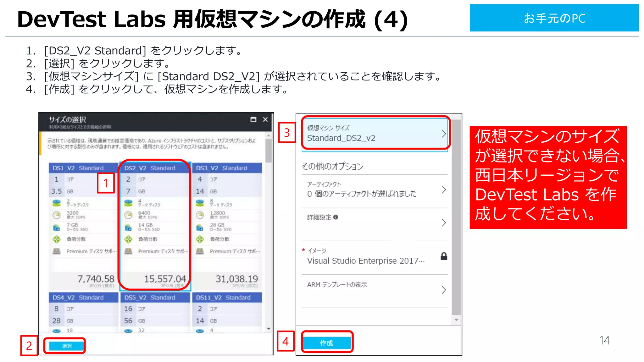Click the price 15,557.04 in DS2_V2 card
Viewport: 644px width, 362px height.
[x=165, y=279]
